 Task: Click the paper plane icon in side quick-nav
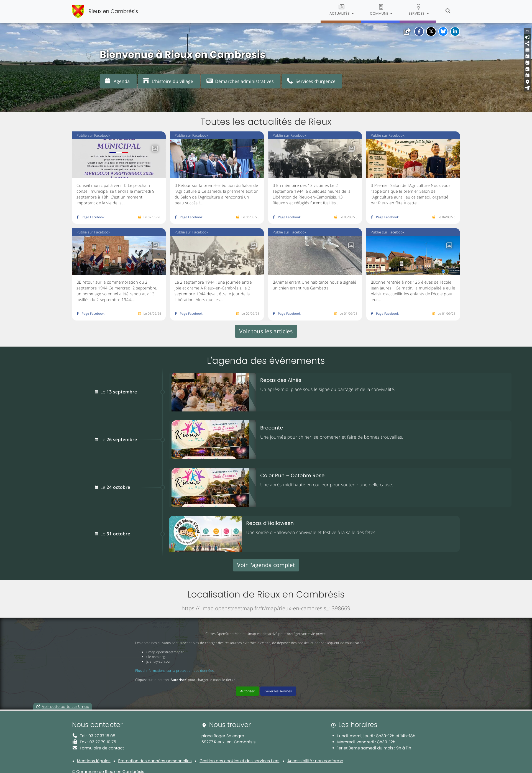click(527, 88)
